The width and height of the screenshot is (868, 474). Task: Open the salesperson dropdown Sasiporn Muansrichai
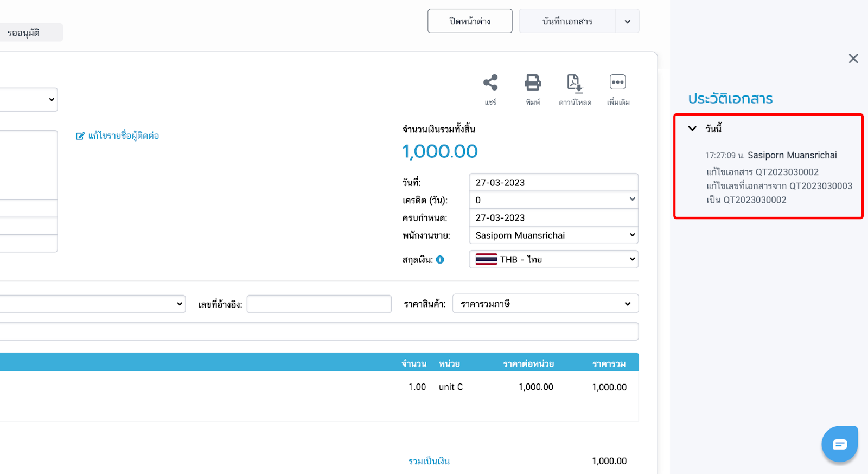click(x=553, y=235)
